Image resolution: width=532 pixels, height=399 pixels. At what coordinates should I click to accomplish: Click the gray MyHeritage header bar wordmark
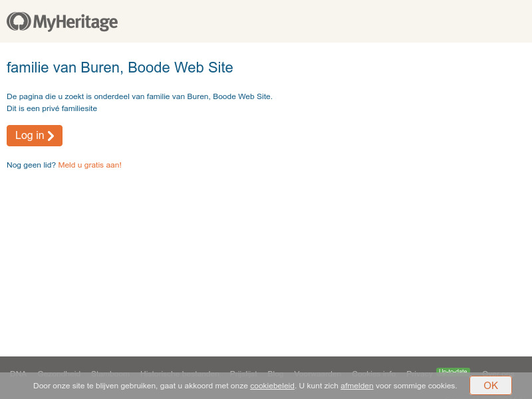(75, 22)
